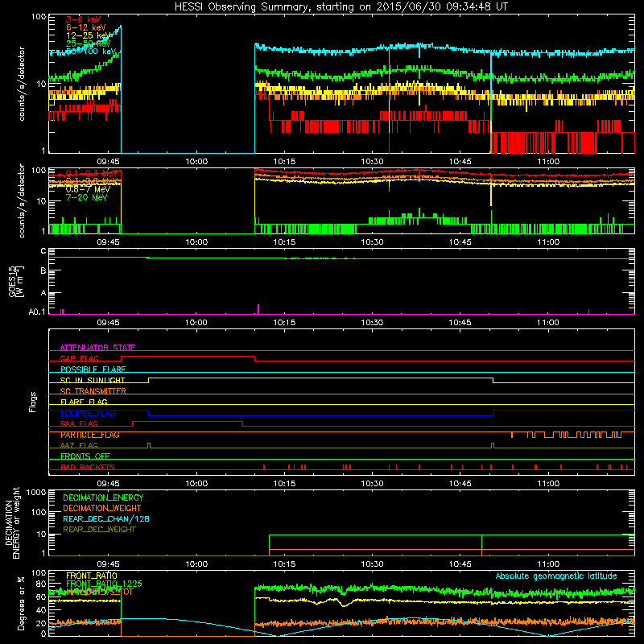Click the A0.1 level tick label
The image size is (644, 644).
pos(37,312)
